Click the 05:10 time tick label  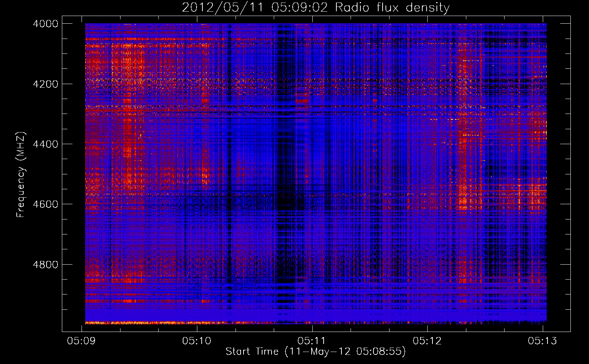[x=197, y=341]
